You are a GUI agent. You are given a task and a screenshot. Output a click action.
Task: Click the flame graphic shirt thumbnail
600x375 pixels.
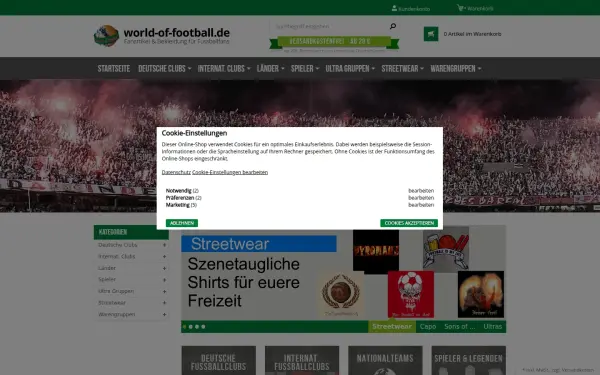[x=481, y=294]
